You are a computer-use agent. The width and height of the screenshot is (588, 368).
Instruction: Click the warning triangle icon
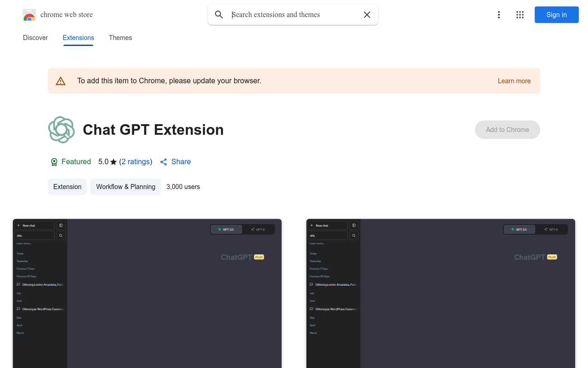coord(61,81)
